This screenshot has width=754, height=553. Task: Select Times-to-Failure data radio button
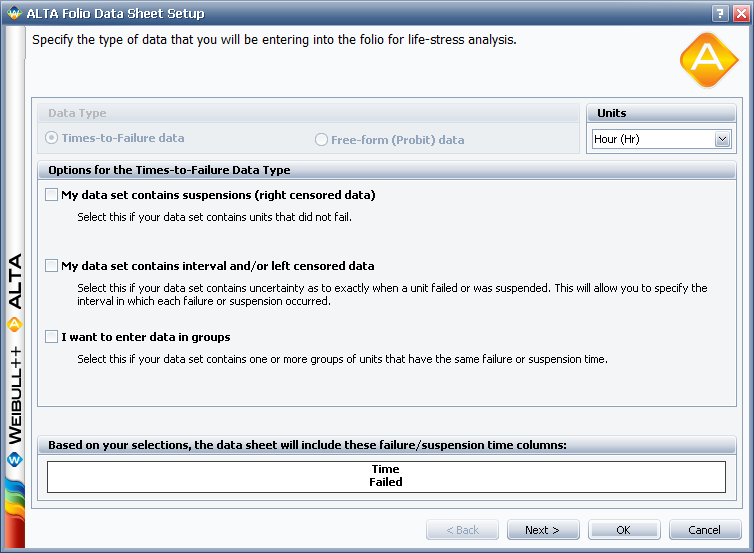54,138
